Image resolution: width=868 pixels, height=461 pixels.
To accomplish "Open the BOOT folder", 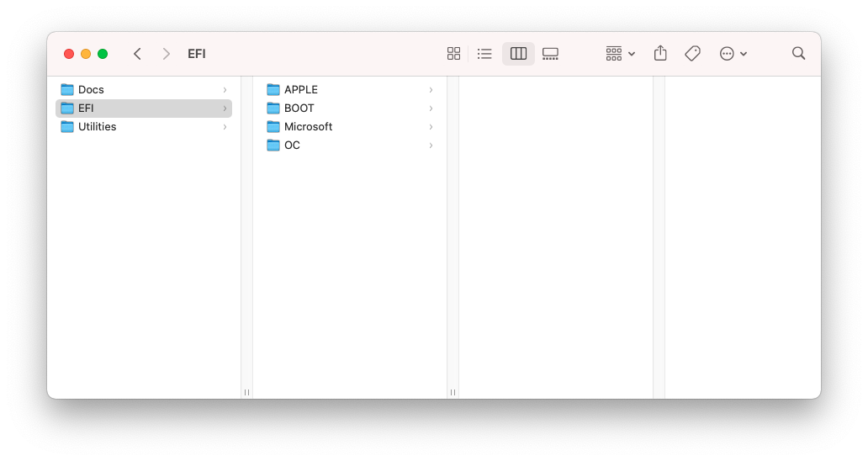I will [299, 109].
